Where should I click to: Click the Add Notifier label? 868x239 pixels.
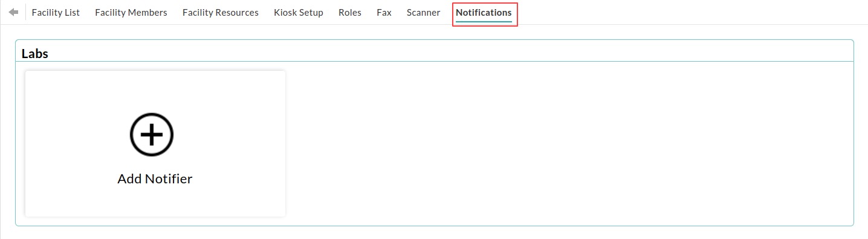point(155,179)
